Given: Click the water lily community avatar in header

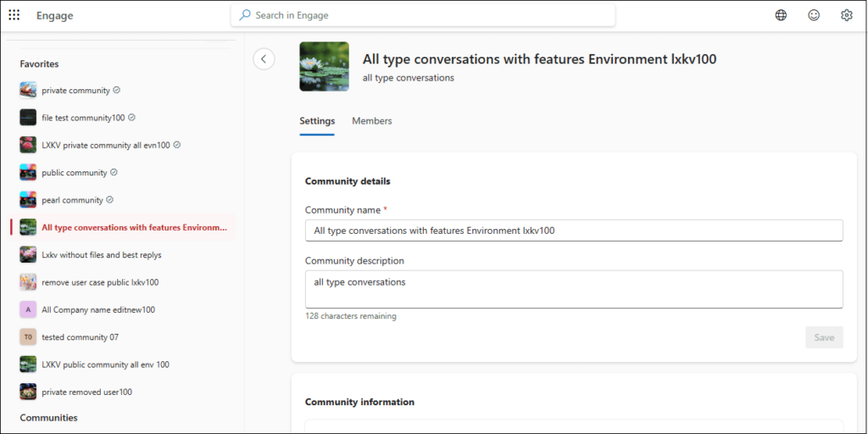Looking at the screenshot, I should tap(324, 66).
